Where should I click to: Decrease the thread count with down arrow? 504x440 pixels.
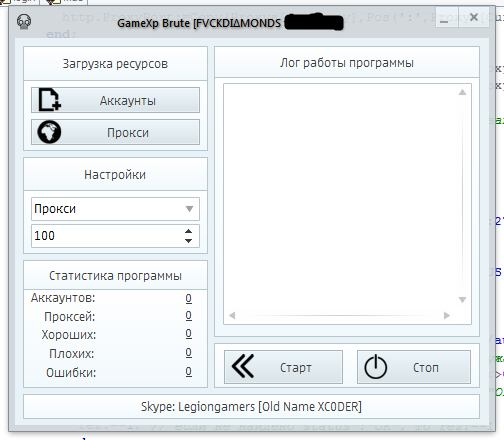[188, 241]
